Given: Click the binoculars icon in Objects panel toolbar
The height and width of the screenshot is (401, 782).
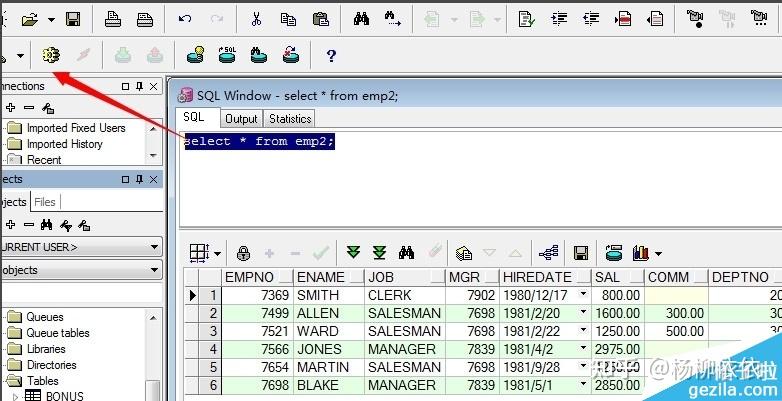Looking at the screenshot, I should tap(46, 225).
